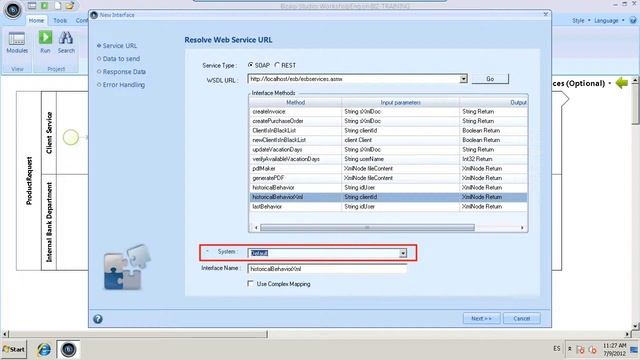Select the ClientIsInBlackList method row
The width and height of the screenshot is (640, 360).
388,131
